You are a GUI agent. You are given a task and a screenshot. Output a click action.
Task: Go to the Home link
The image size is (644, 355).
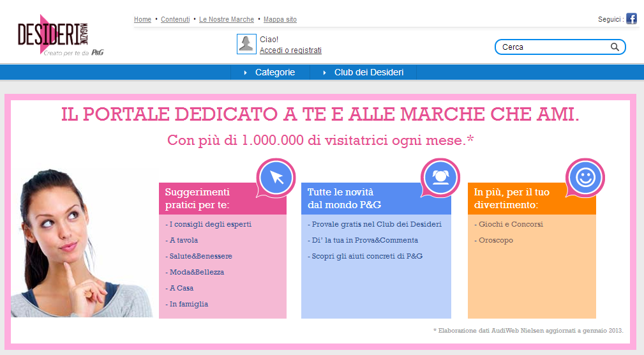142,19
